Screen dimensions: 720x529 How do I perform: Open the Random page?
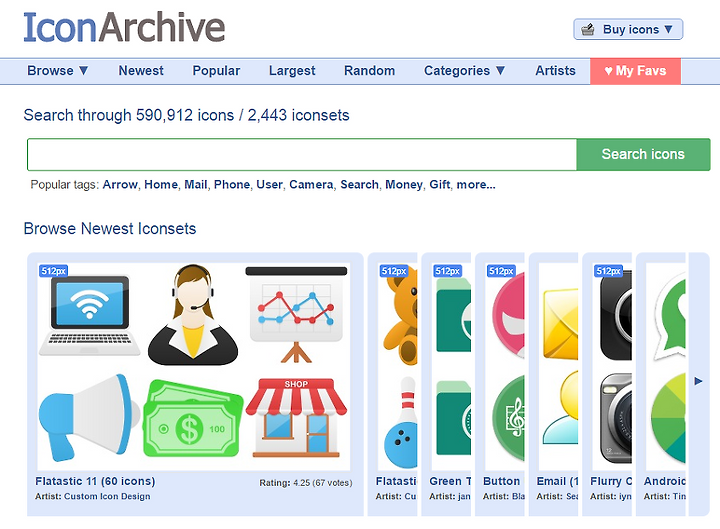pos(370,71)
